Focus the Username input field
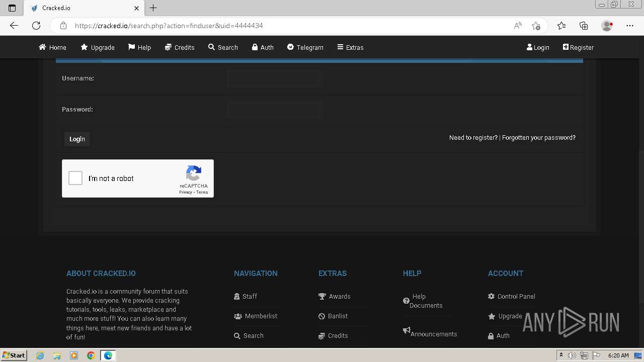Image resolution: width=644 pixels, height=362 pixels. coord(274,78)
